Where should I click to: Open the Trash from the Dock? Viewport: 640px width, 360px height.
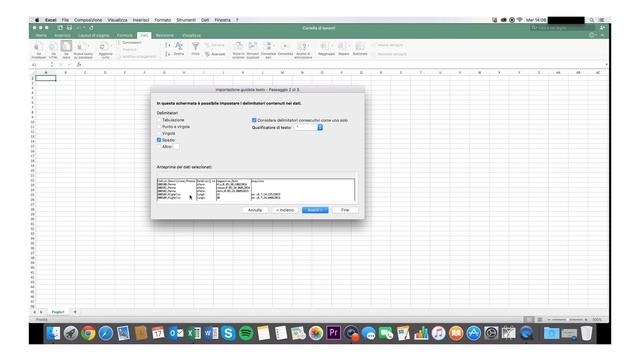pyautogui.click(x=587, y=333)
